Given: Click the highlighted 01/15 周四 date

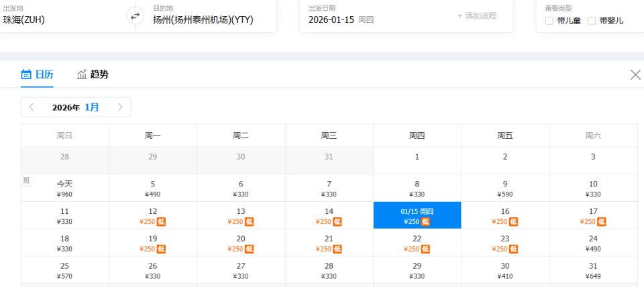Looking at the screenshot, I should tap(417, 215).
